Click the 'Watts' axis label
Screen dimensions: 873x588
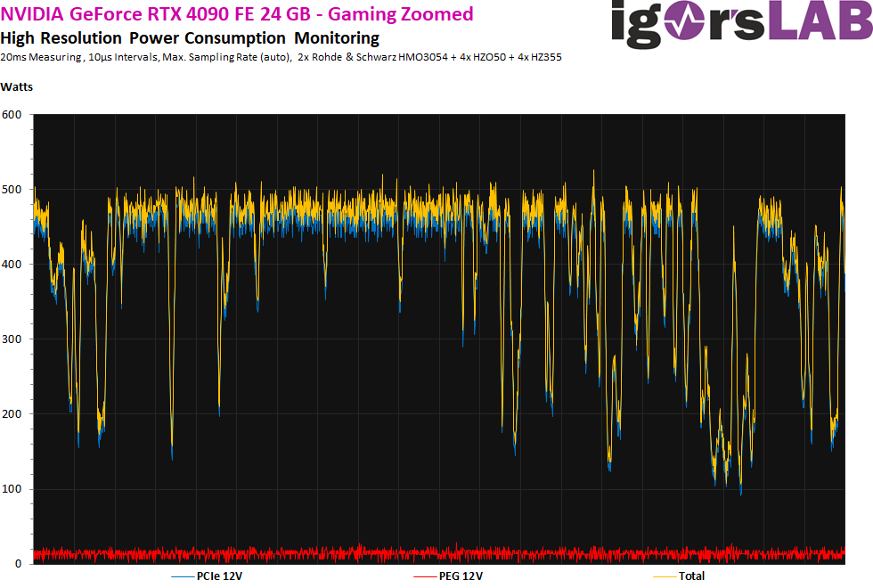pos(17,87)
